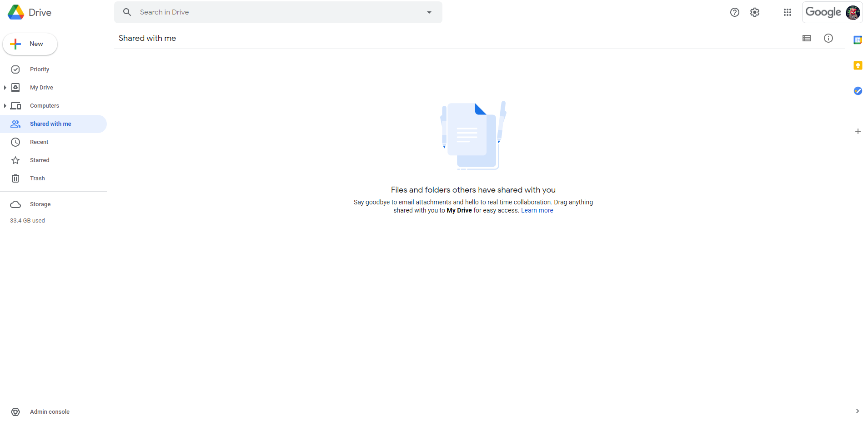Viewport: 868px width, 421px height.
Task: Open the Google apps grid launcher
Action: (x=788, y=12)
